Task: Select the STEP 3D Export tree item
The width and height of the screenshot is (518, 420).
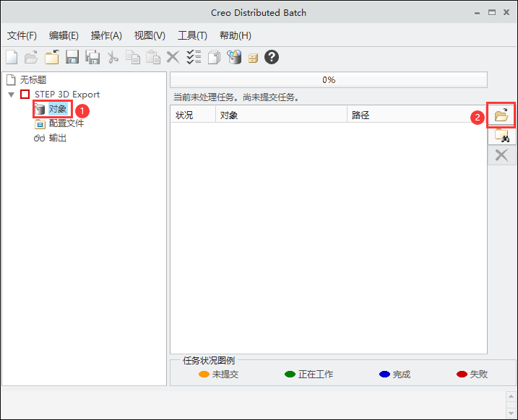Action: pos(67,95)
